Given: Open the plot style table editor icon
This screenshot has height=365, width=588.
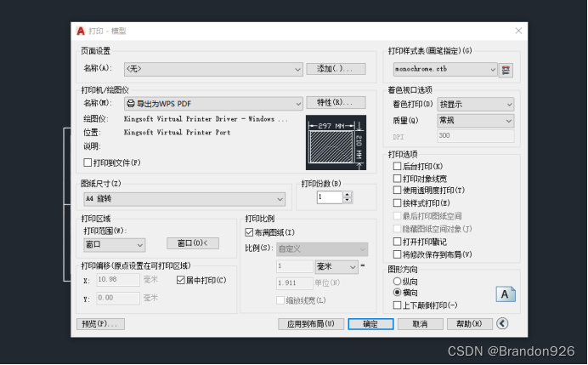Looking at the screenshot, I should click(x=506, y=70).
